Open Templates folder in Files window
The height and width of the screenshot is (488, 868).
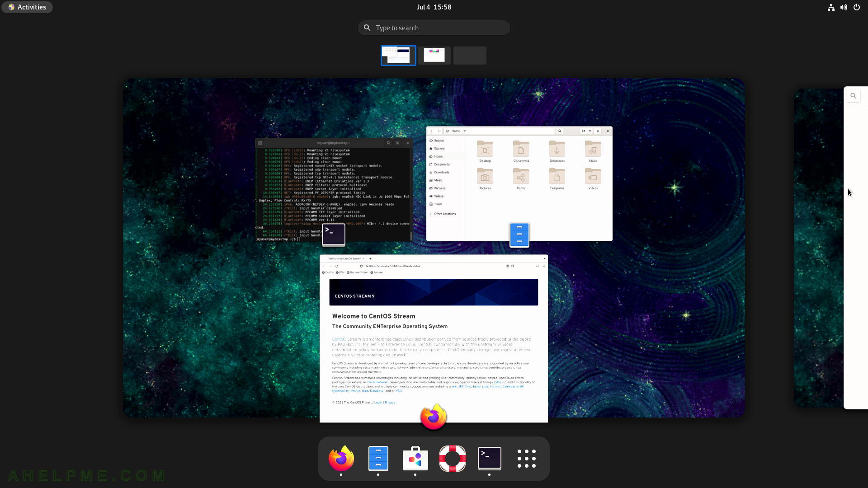[557, 178]
